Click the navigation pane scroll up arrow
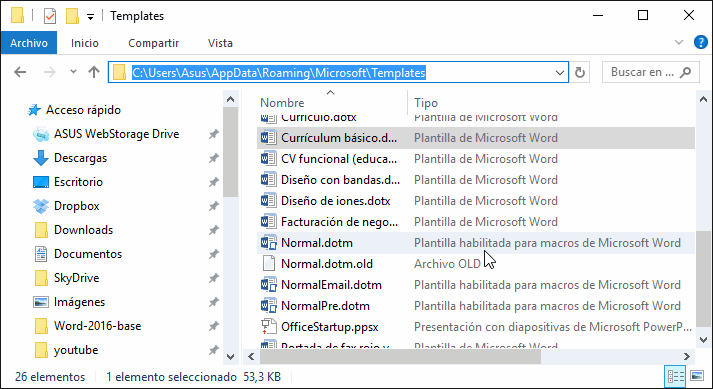 tap(231, 99)
